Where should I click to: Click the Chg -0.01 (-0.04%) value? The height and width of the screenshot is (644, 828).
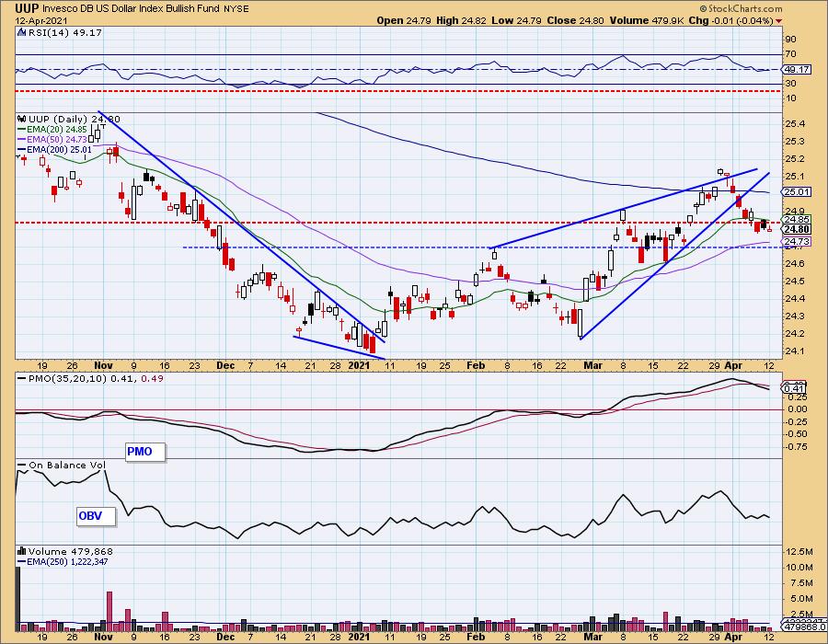coord(730,20)
